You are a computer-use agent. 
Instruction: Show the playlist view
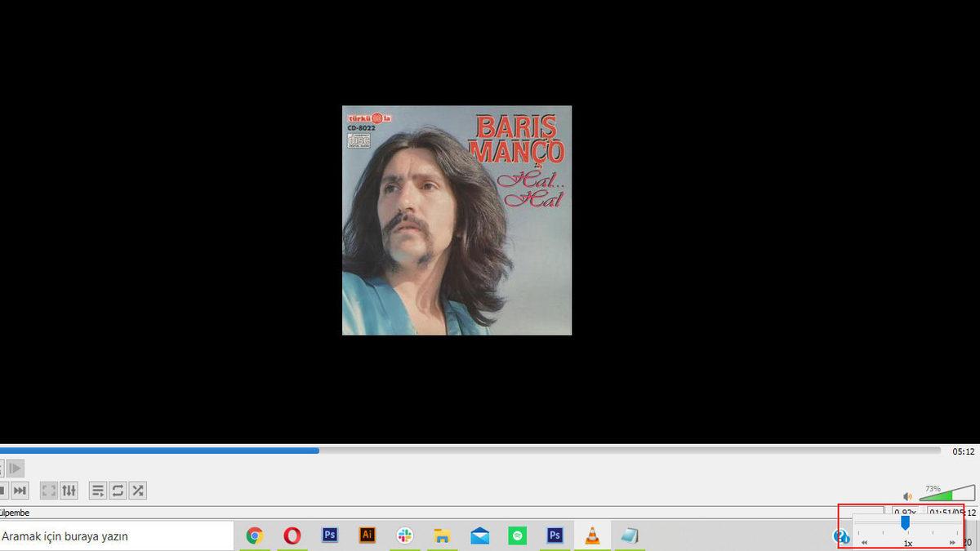[97, 490]
